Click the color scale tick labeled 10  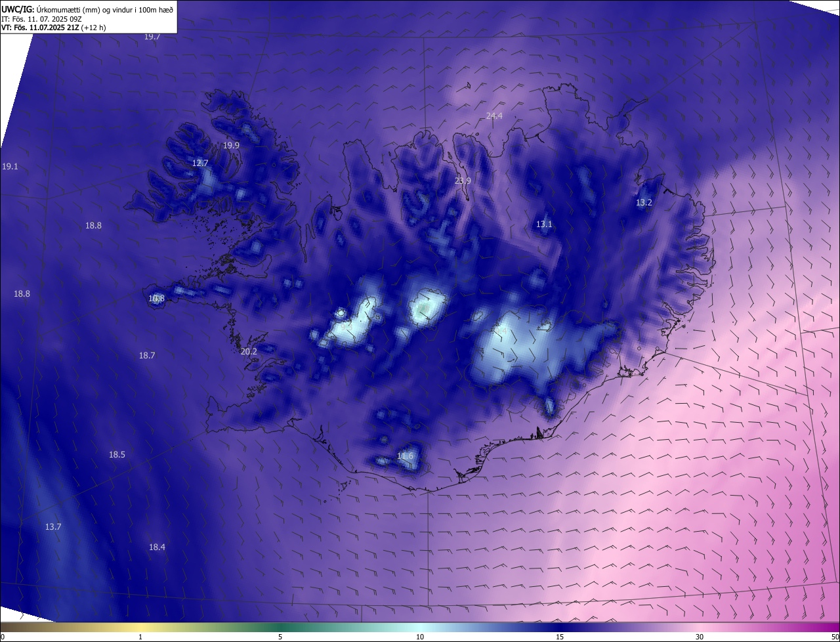pyautogui.click(x=420, y=637)
